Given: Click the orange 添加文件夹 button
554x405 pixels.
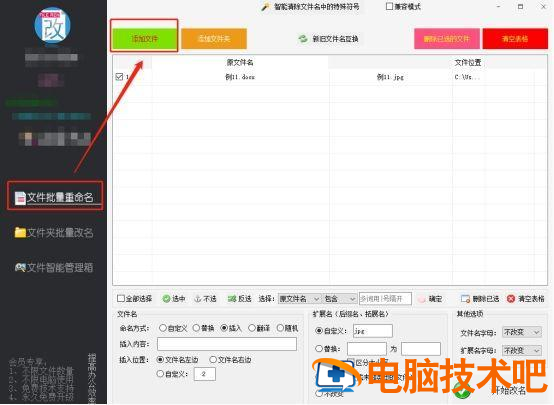Looking at the screenshot, I should (214, 39).
